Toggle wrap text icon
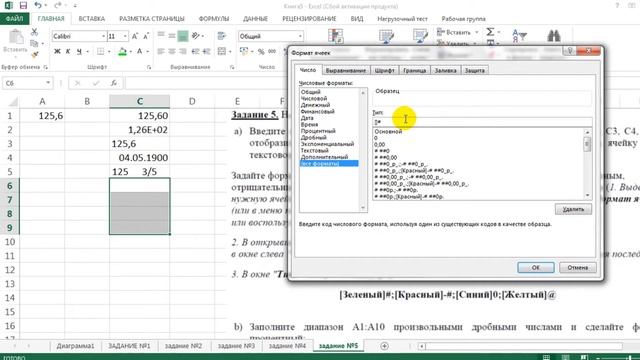The width and height of the screenshot is (640, 360). click(222, 36)
